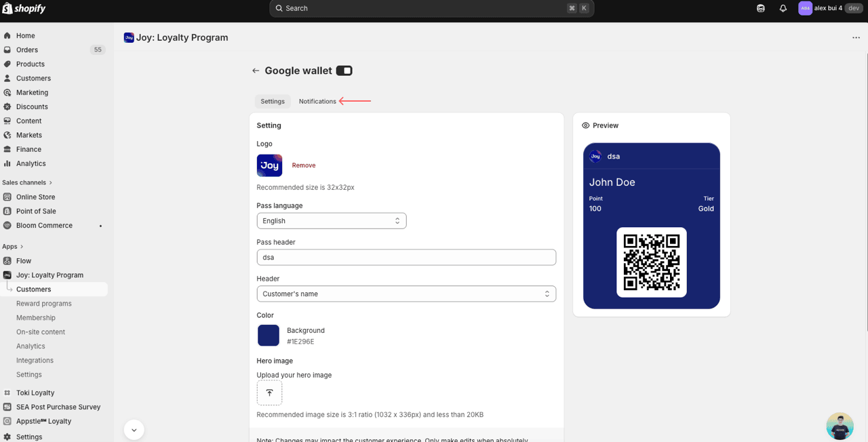This screenshot has width=868, height=442.
Task: Open Membership submenu item
Action: point(36,318)
